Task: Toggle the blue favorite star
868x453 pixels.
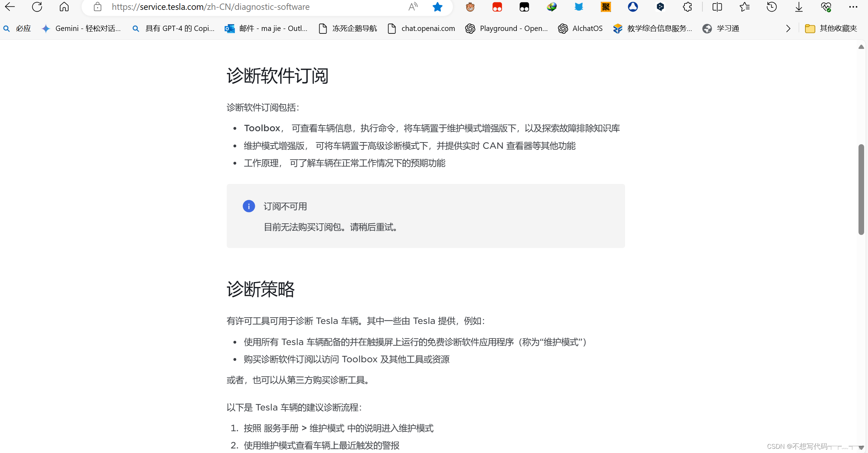Action: coord(437,7)
